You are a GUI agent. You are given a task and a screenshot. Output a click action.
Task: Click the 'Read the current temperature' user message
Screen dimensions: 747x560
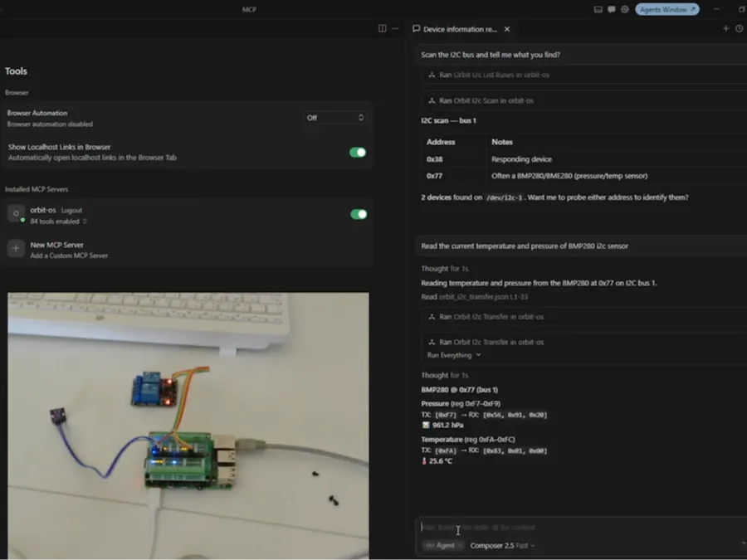pyautogui.click(x=581, y=246)
